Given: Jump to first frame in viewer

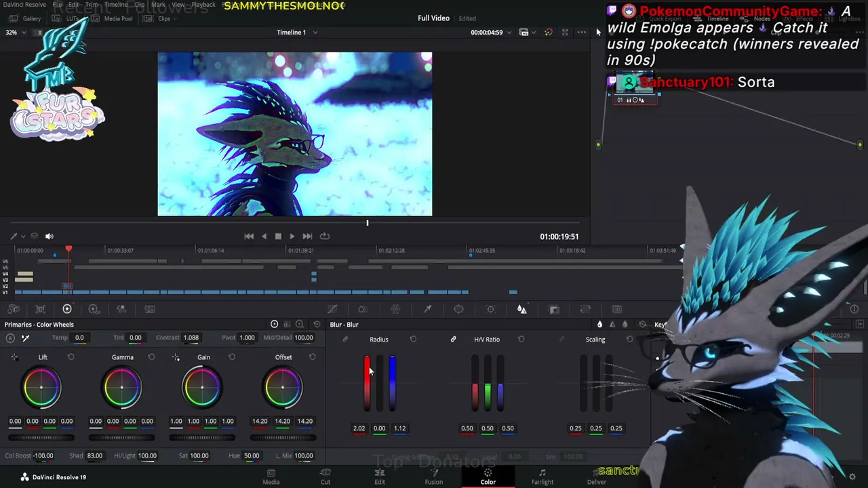Looking at the screenshot, I should point(249,236).
